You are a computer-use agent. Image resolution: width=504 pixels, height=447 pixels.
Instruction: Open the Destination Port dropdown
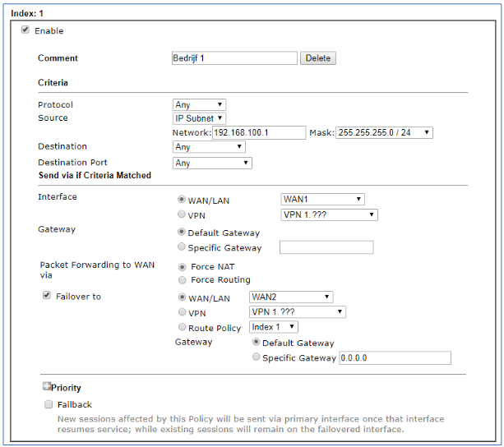[212, 164]
